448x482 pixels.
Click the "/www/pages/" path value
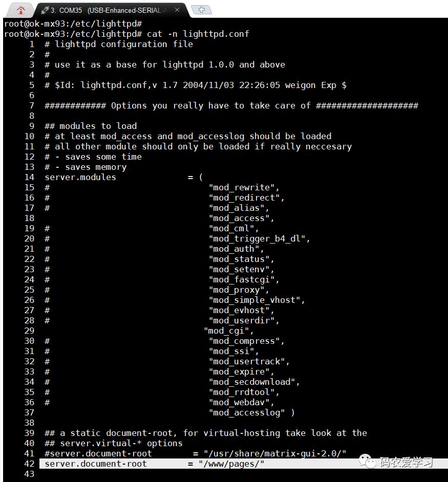pyautogui.click(x=231, y=464)
